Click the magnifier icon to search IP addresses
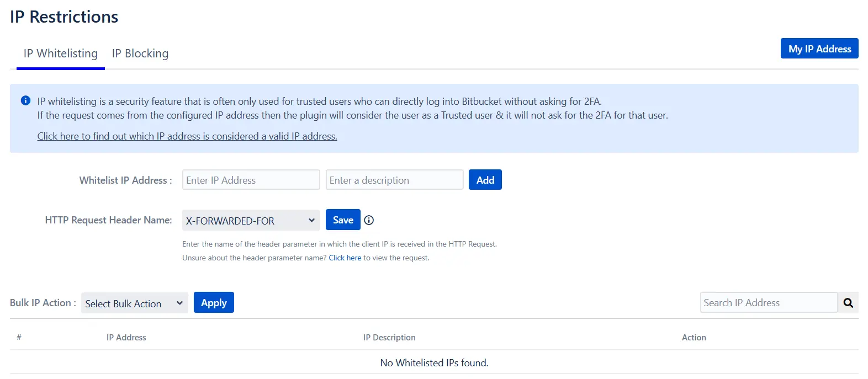Image resolution: width=868 pixels, height=379 pixels. [848, 302]
